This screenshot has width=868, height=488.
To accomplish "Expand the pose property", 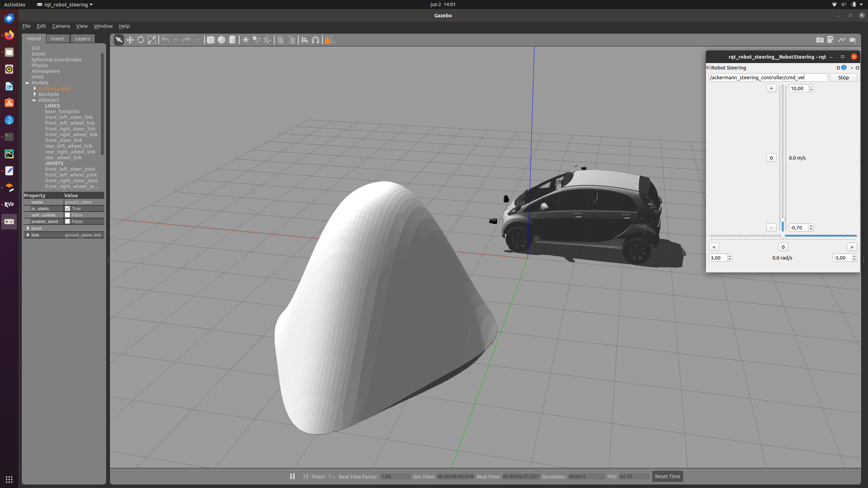I will (28, 228).
